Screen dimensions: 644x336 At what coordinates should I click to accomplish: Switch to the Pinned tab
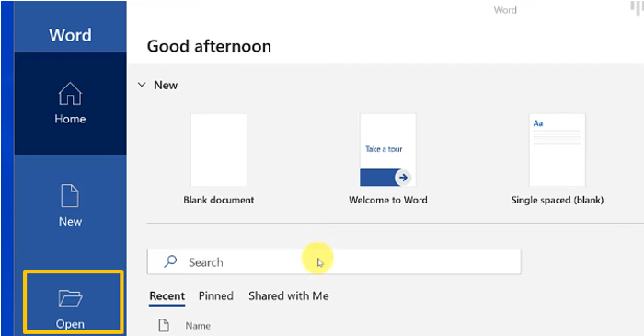pos(215,296)
